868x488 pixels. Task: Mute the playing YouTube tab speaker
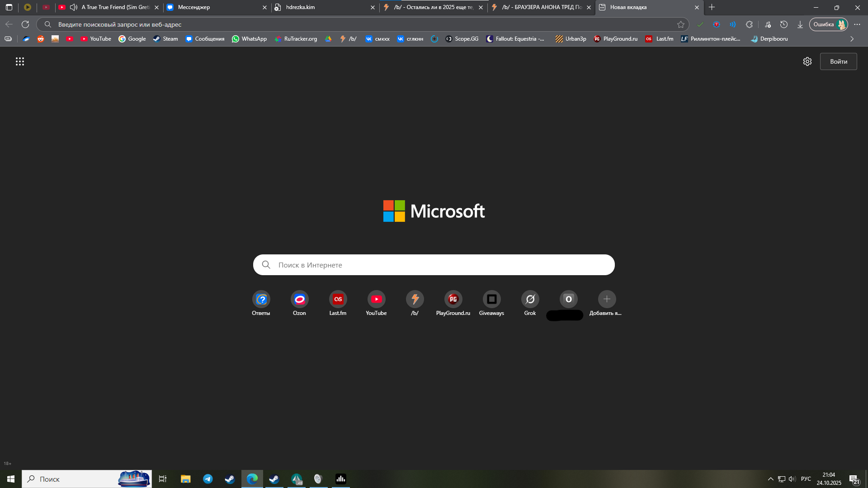74,7
